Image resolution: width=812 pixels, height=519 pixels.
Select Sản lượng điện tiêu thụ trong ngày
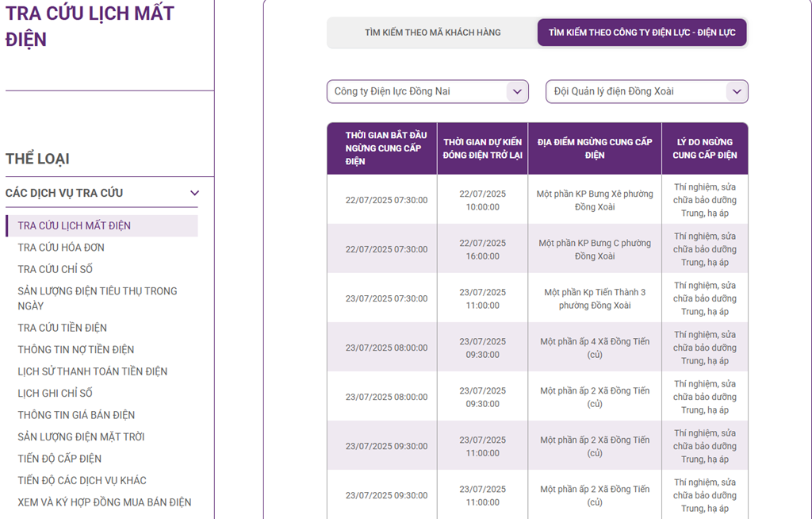pyautogui.click(x=98, y=298)
